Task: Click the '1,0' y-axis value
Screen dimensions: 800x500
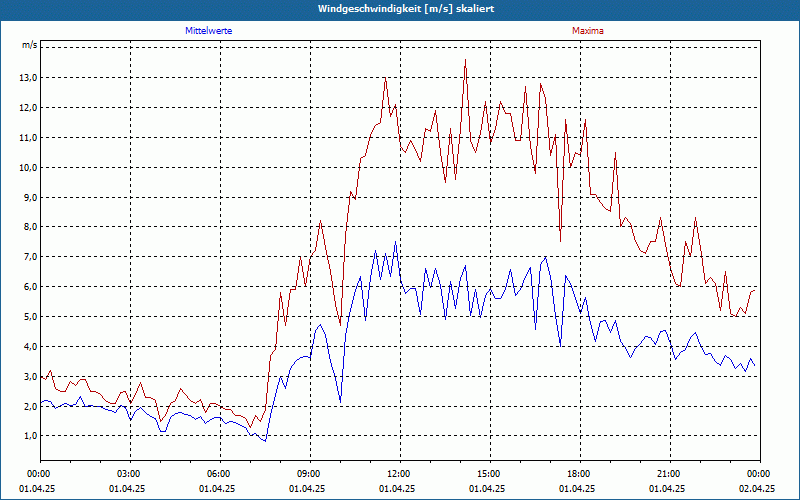Action: 31,436
